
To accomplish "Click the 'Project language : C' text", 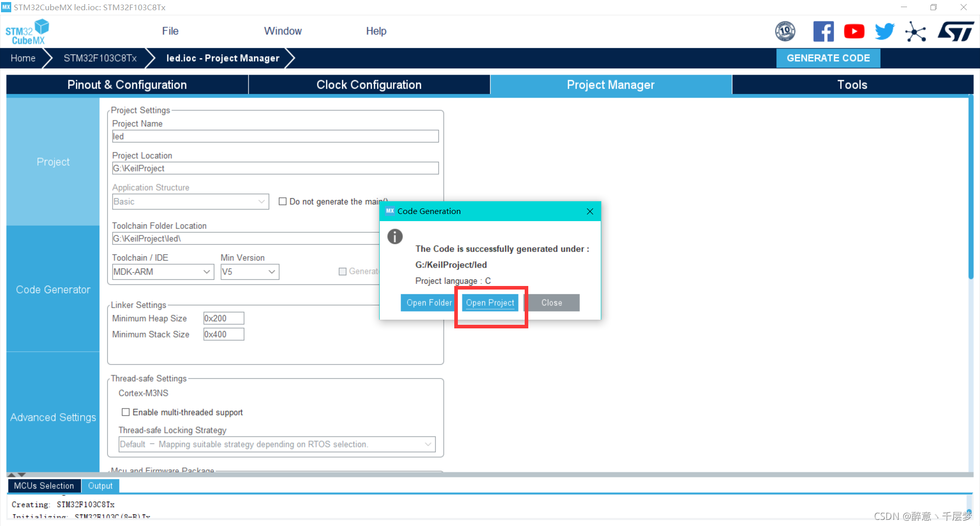I will tap(453, 281).
